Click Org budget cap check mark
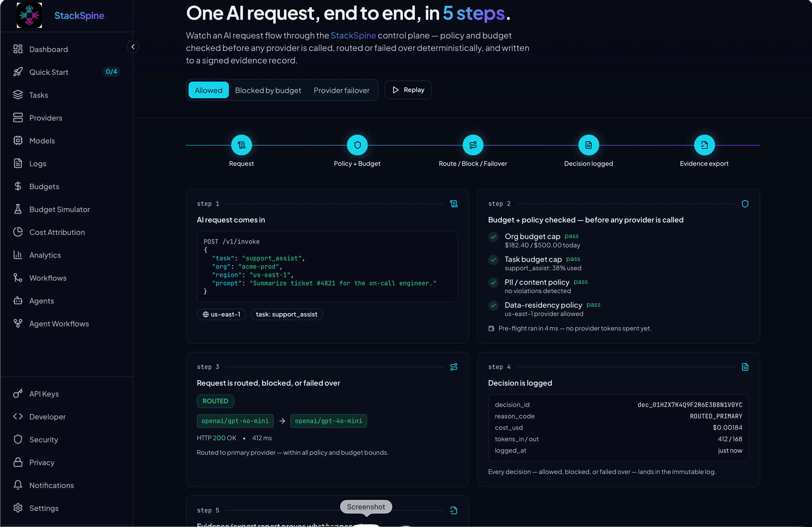The width and height of the screenshot is (812, 527). [493, 236]
